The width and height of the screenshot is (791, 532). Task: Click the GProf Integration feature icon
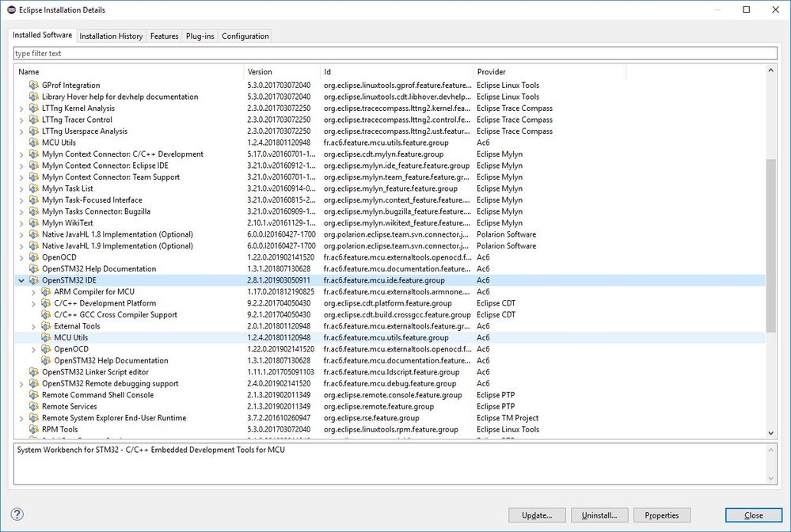click(x=34, y=85)
